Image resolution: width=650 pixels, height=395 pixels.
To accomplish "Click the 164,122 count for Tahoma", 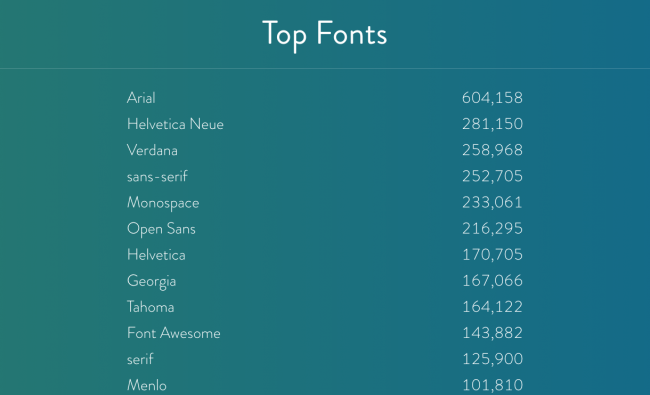I will click(x=492, y=307).
